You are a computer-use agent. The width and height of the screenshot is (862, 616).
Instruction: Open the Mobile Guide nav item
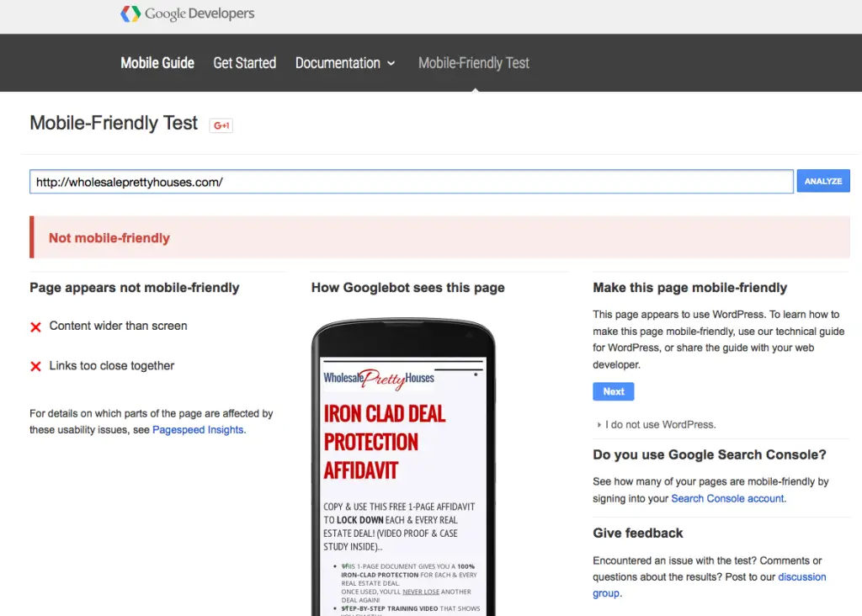pyautogui.click(x=157, y=63)
